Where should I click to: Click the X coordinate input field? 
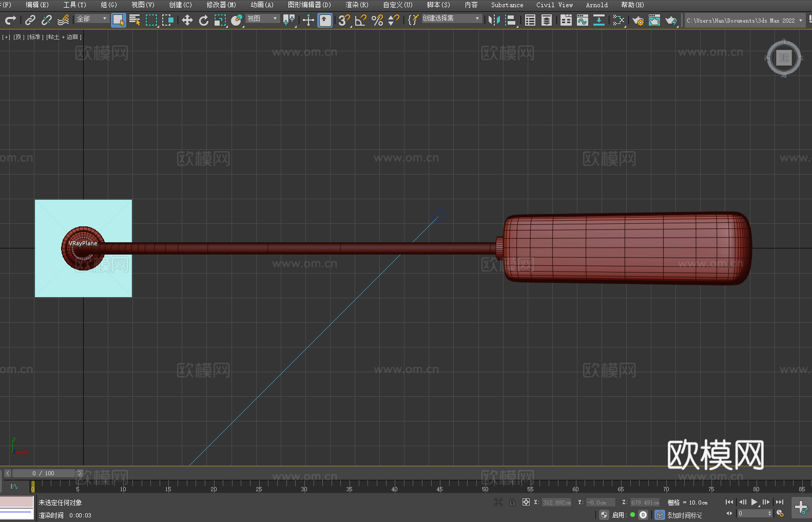[556, 502]
